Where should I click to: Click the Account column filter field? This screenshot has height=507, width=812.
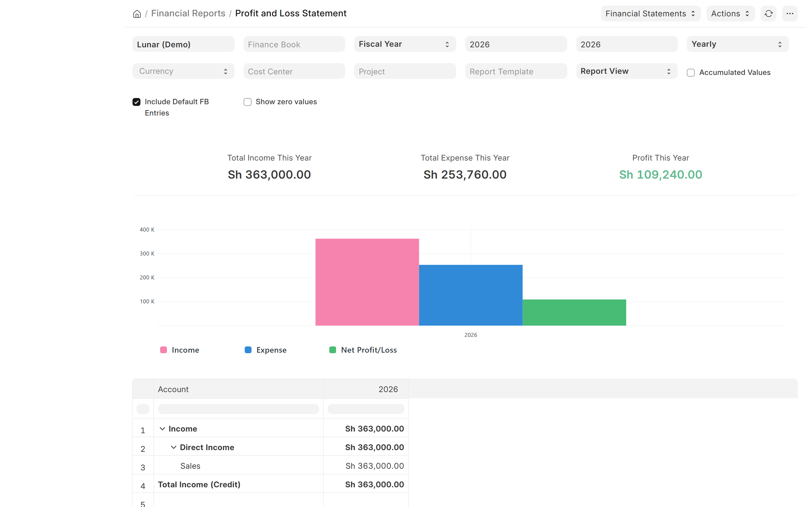tap(238, 409)
